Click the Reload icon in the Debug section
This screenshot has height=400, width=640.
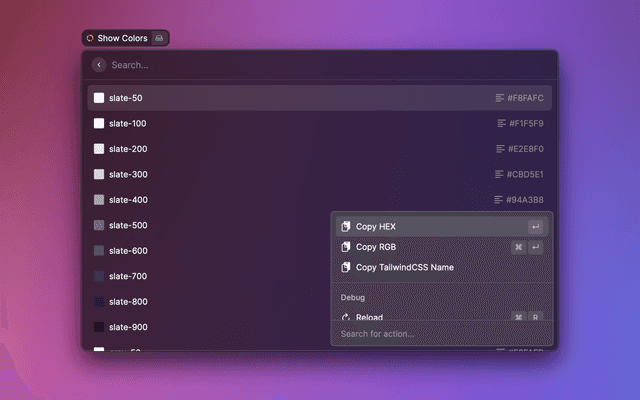pos(345,317)
